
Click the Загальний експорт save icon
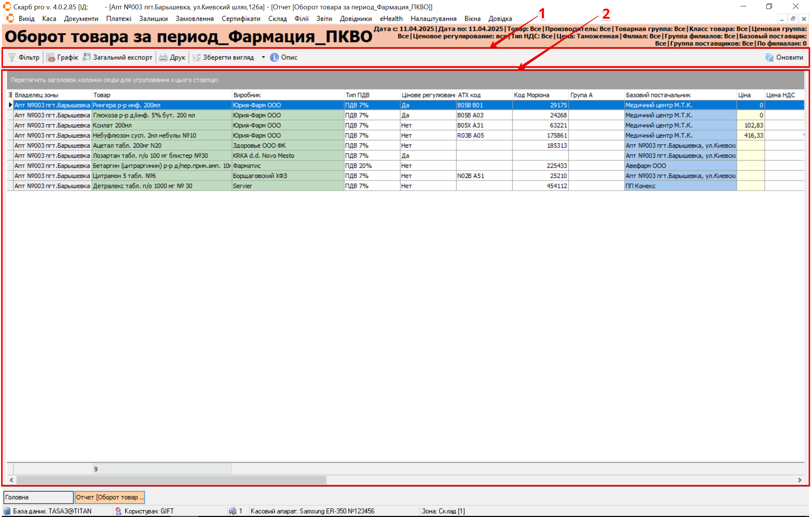tap(87, 57)
